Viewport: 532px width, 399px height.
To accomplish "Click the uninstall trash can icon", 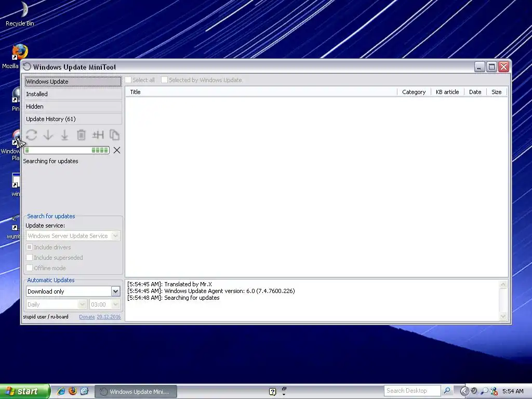I will tap(81, 135).
